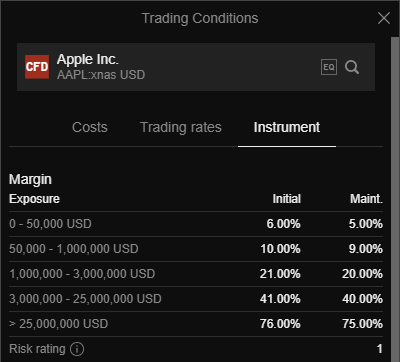Close the Trading Conditions dialog

tap(384, 18)
